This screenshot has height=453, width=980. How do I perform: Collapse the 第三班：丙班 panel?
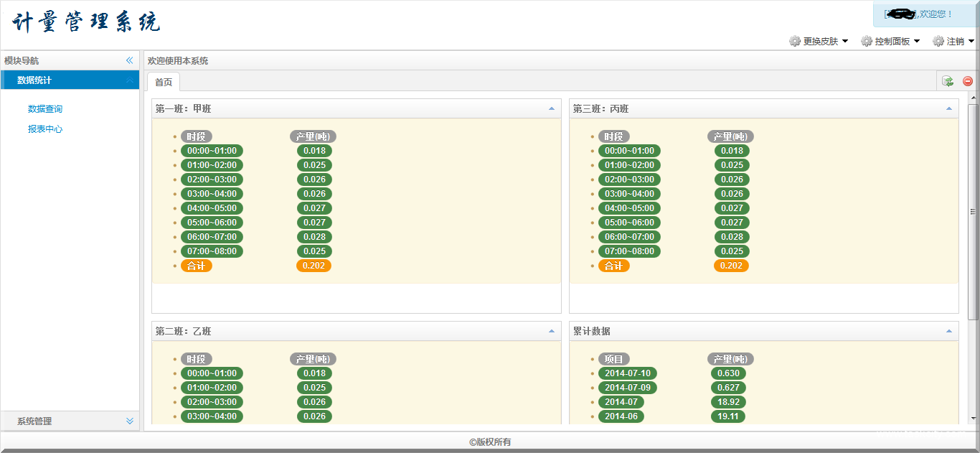click(949, 109)
